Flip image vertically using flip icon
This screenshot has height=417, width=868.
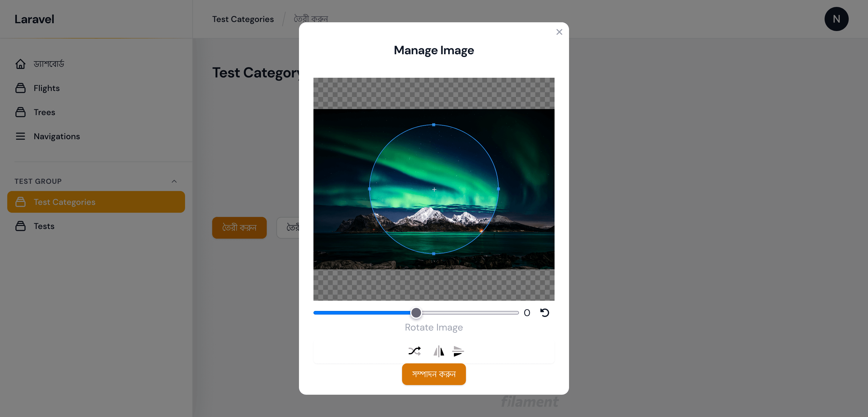pos(458,351)
